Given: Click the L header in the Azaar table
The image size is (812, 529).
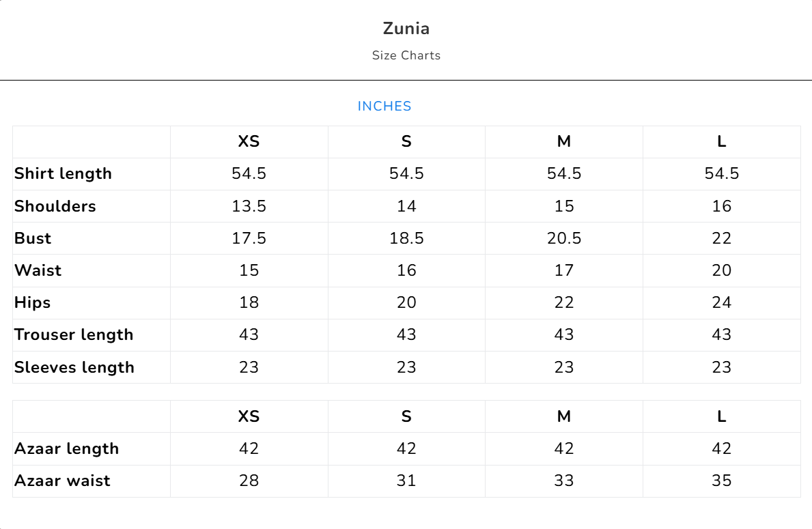Looking at the screenshot, I should (x=721, y=416).
